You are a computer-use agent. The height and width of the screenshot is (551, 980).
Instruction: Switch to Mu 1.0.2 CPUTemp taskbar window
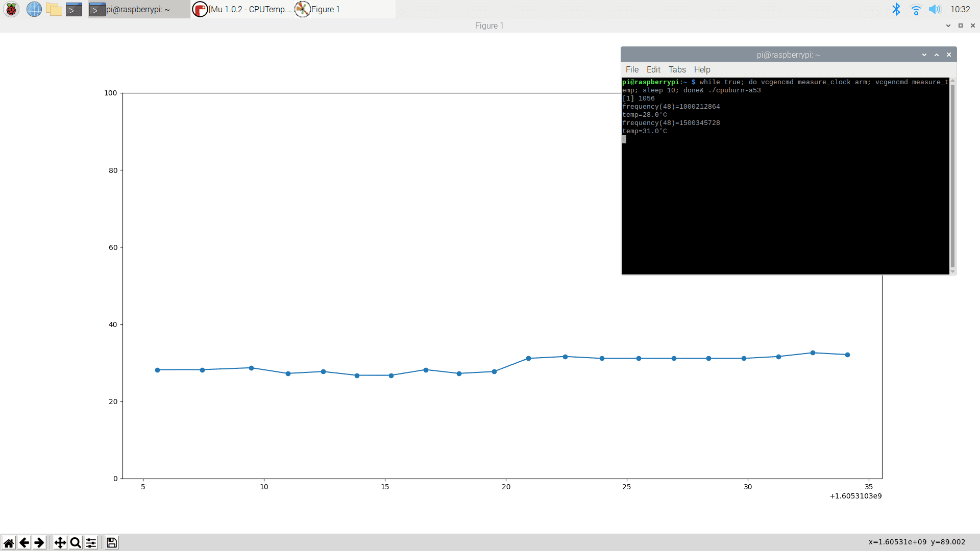[x=242, y=9]
